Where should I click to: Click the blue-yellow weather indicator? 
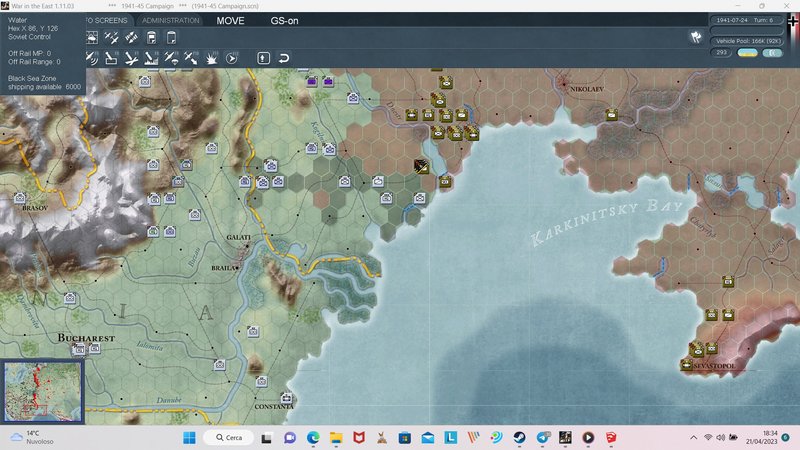(747, 53)
